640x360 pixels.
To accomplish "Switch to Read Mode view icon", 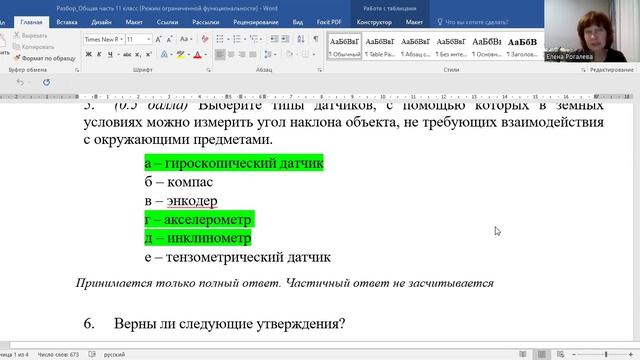I will tap(523, 354).
